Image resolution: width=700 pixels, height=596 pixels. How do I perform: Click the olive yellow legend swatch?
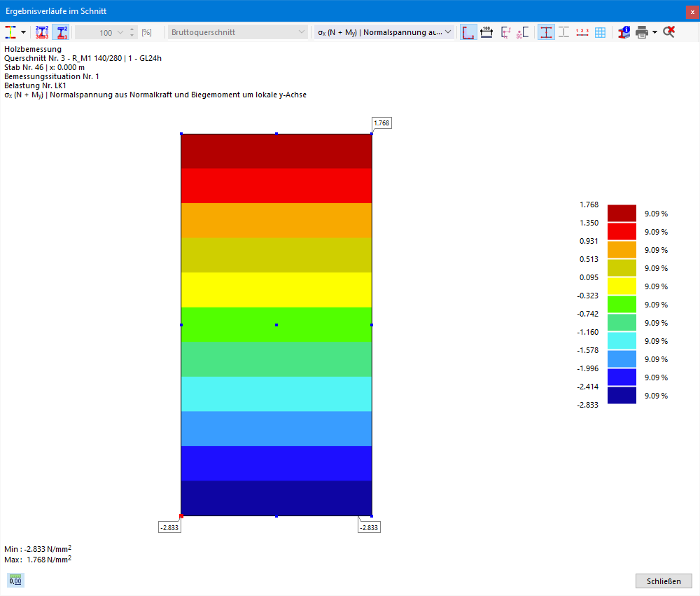point(622,268)
